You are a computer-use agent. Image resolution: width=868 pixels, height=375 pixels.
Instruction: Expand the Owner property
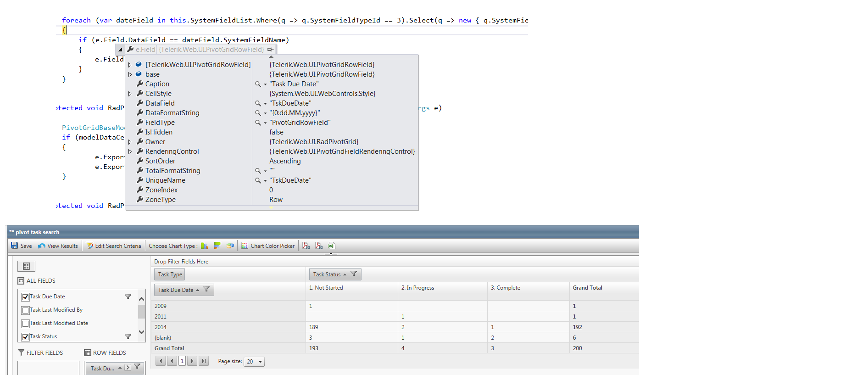coord(130,142)
